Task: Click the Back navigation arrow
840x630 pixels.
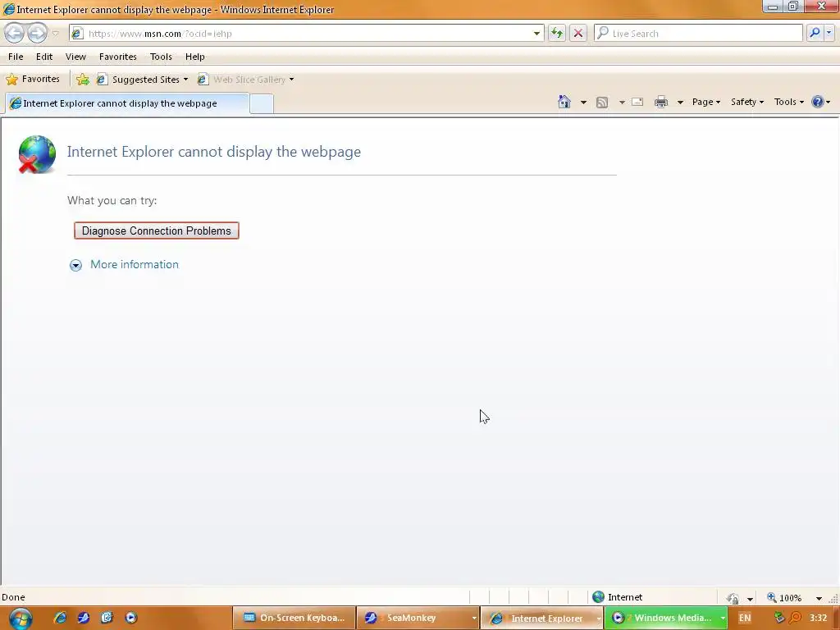Action: tap(15, 33)
